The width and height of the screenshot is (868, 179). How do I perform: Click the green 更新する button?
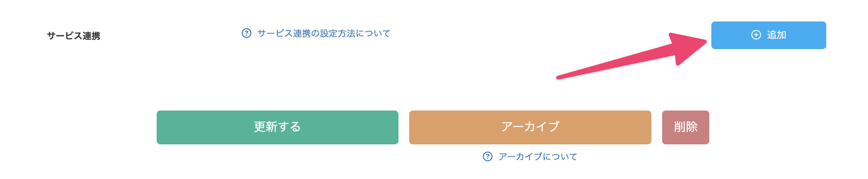277,127
